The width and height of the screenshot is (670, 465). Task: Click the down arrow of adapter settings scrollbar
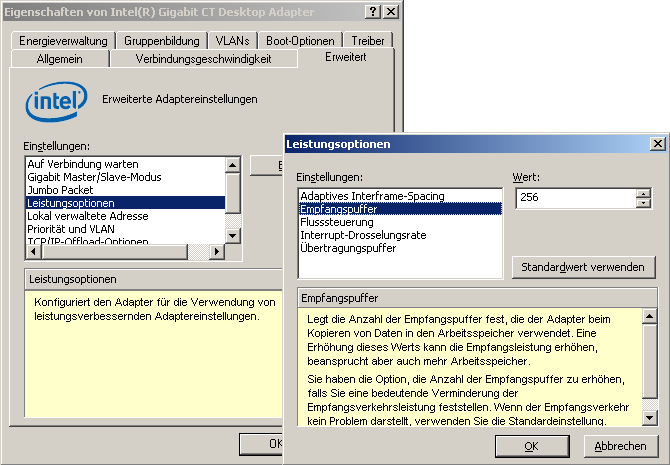(x=232, y=235)
